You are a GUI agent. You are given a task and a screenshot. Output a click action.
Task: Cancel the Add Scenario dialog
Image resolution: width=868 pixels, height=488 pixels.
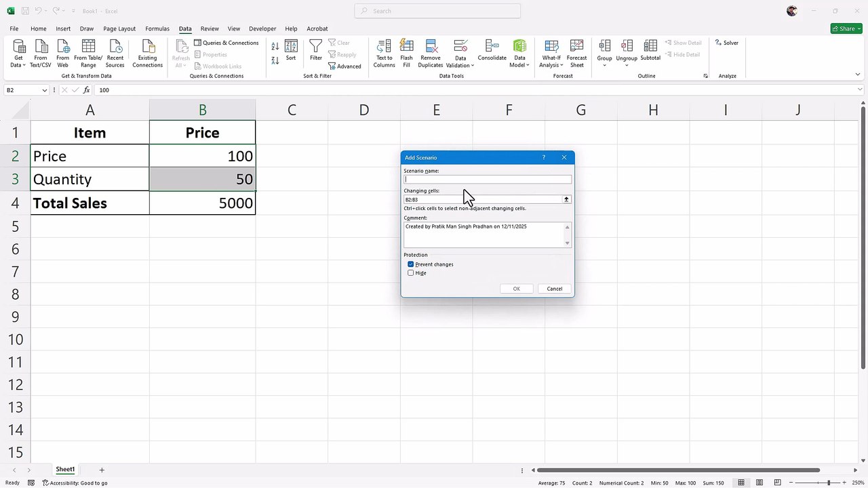click(555, 289)
